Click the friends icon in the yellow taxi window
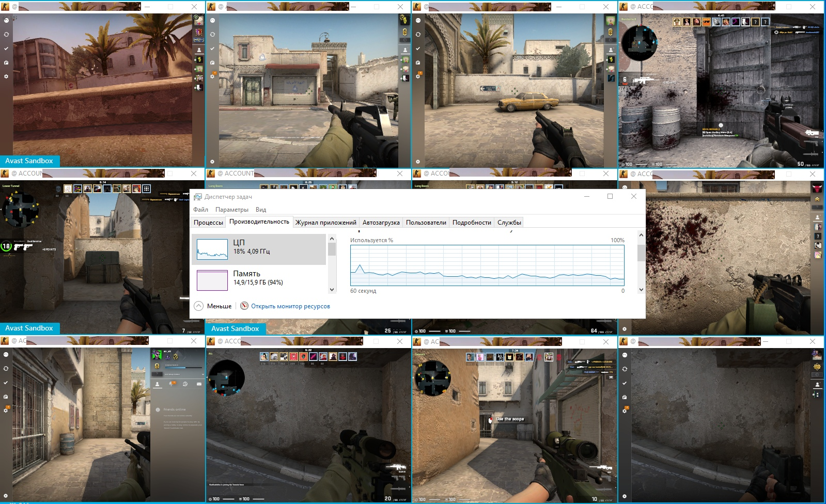 611,51
